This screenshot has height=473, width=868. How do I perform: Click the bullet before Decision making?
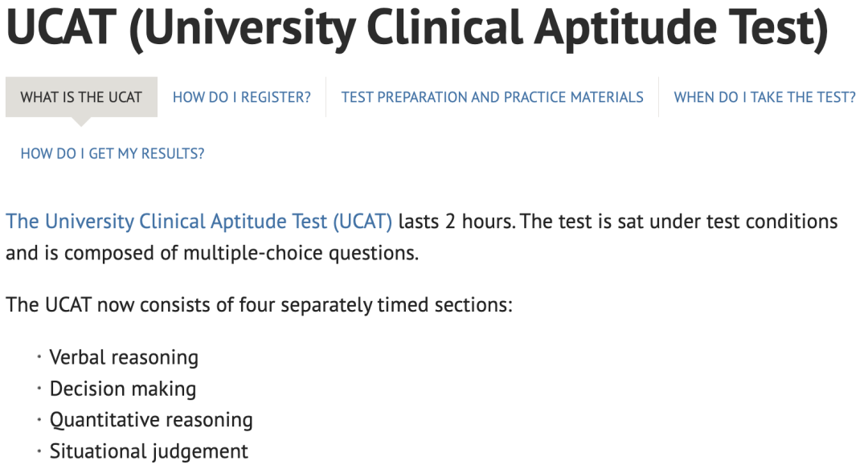(x=39, y=389)
